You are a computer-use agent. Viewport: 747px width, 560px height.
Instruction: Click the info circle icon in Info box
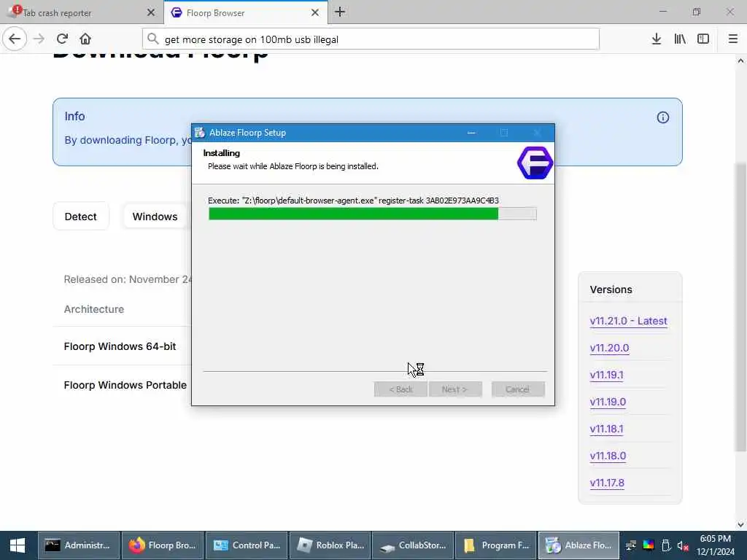(x=662, y=117)
